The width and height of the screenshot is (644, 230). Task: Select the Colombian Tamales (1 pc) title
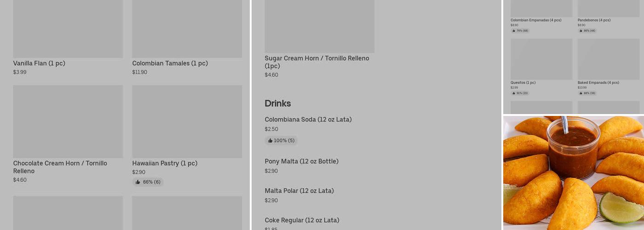pos(170,63)
